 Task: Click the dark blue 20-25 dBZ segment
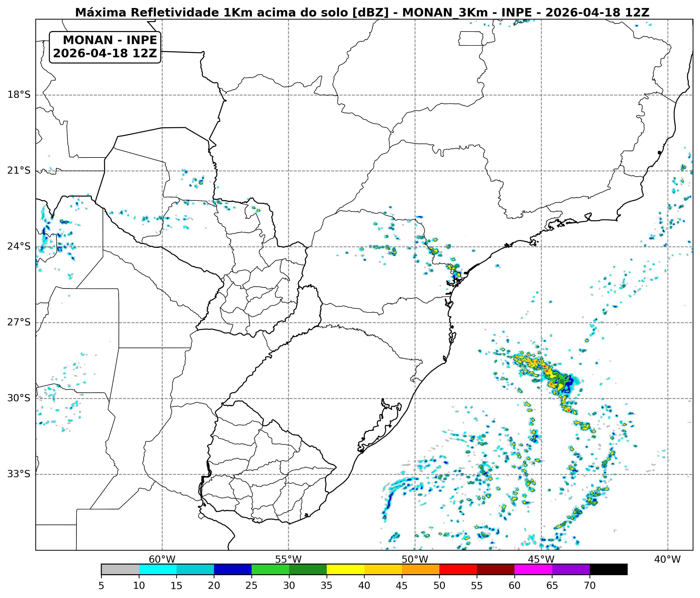[x=233, y=569]
